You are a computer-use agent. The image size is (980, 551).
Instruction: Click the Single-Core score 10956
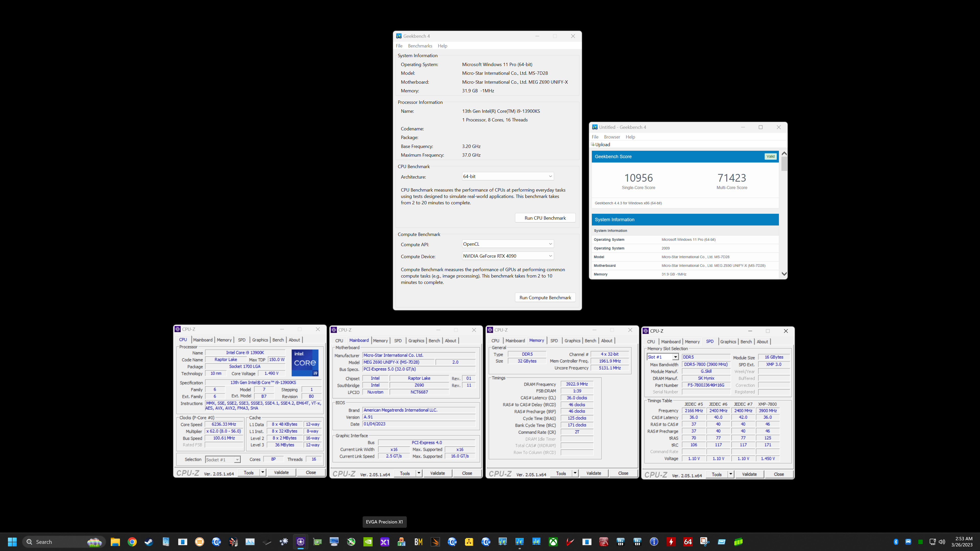[638, 178]
